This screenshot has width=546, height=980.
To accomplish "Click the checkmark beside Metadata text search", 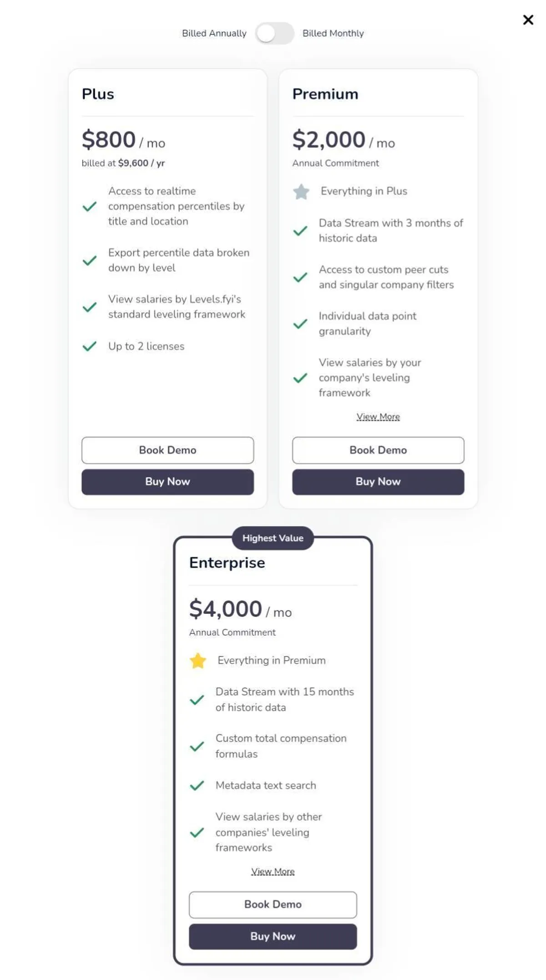I will (x=197, y=786).
